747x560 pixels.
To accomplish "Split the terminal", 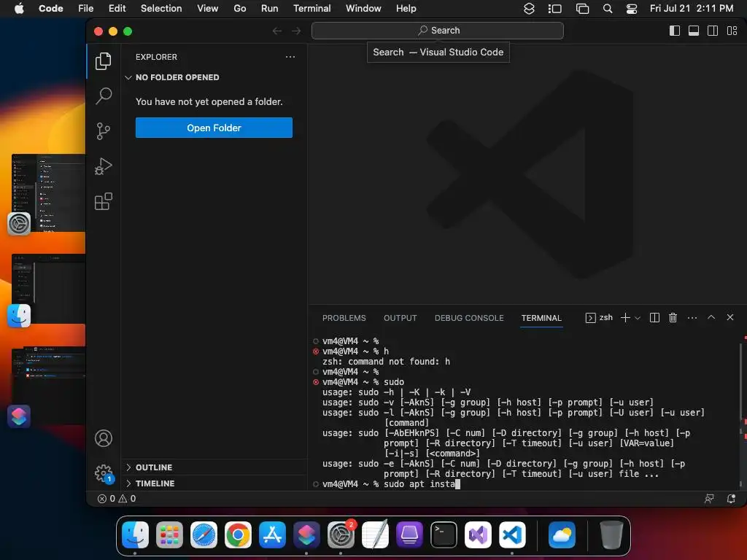I will (x=654, y=318).
